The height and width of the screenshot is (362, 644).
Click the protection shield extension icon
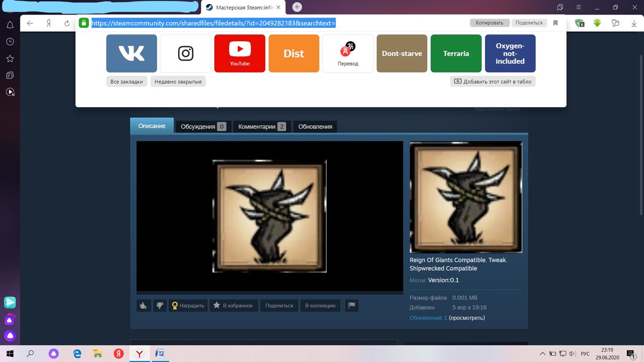click(x=580, y=23)
